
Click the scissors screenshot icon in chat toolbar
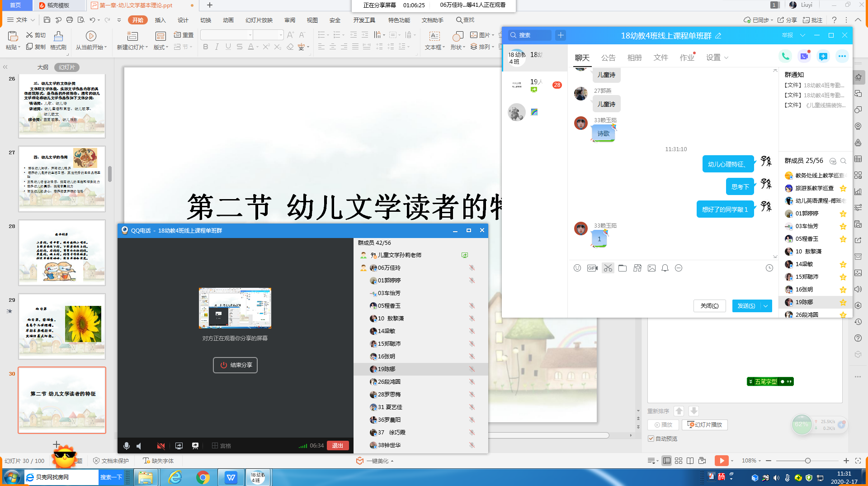point(608,268)
